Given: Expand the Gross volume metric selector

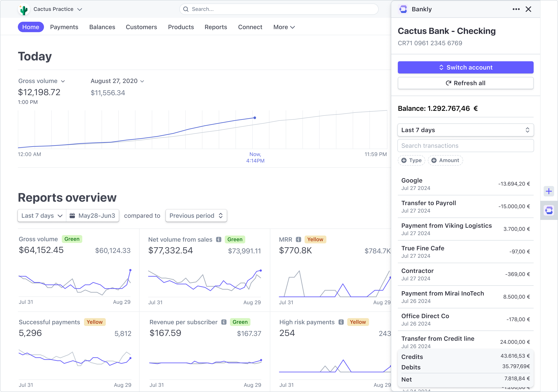Looking at the screenshot, I should click(63, 81).
